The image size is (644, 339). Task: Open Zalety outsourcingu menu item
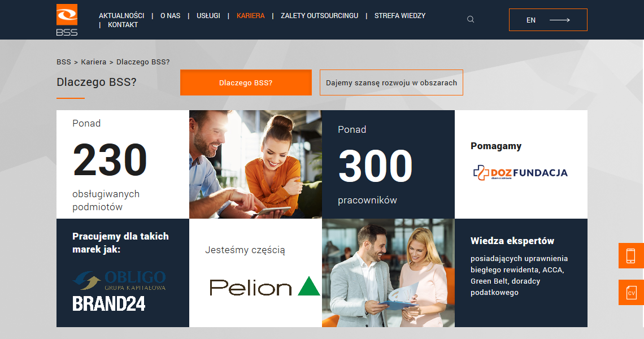click(x=320, y=16)
